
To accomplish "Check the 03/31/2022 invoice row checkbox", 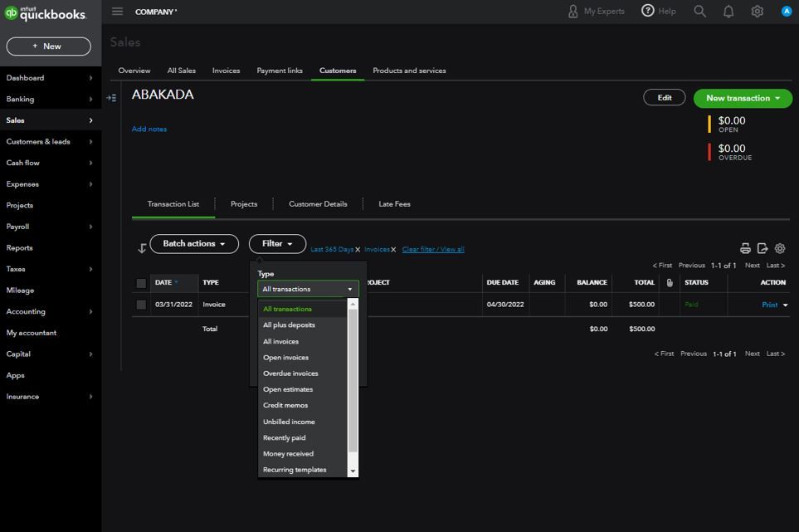I will (x=141, y=305).
